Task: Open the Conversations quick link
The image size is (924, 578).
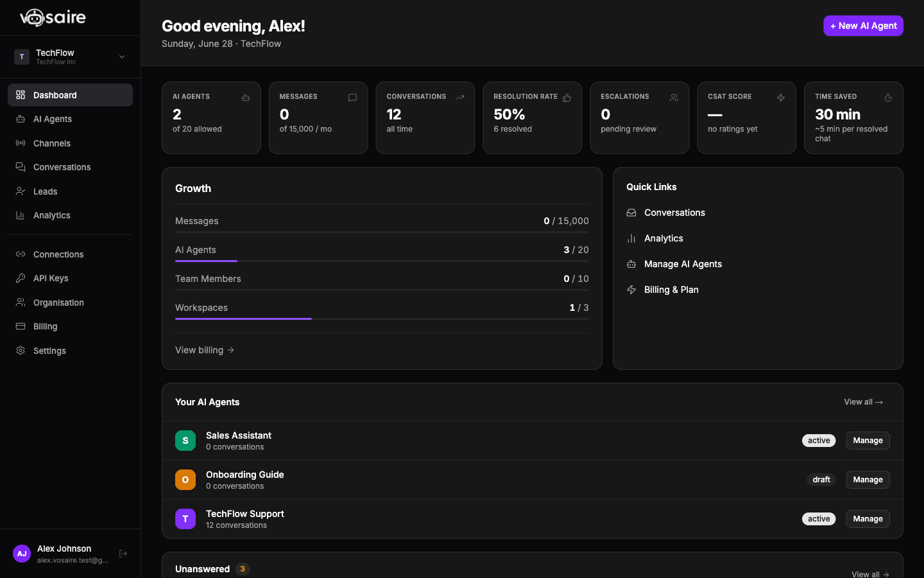Action: coord(674,213)
